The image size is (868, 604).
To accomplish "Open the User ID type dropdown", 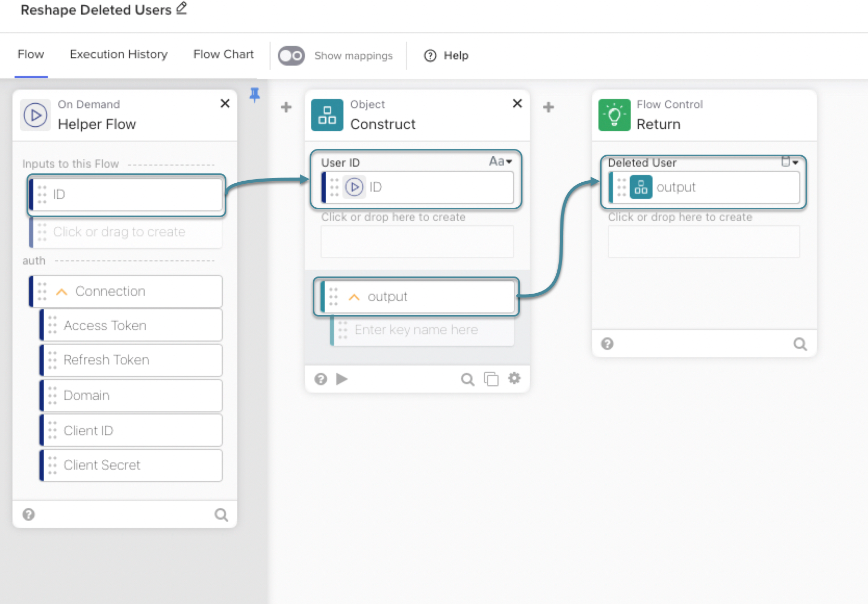I will 500,162.
